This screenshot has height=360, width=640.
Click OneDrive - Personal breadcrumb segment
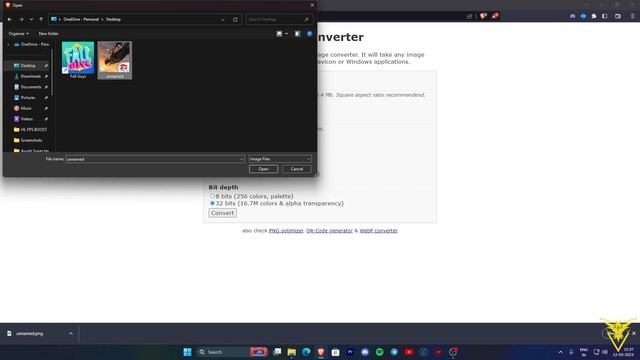(81, 19)
